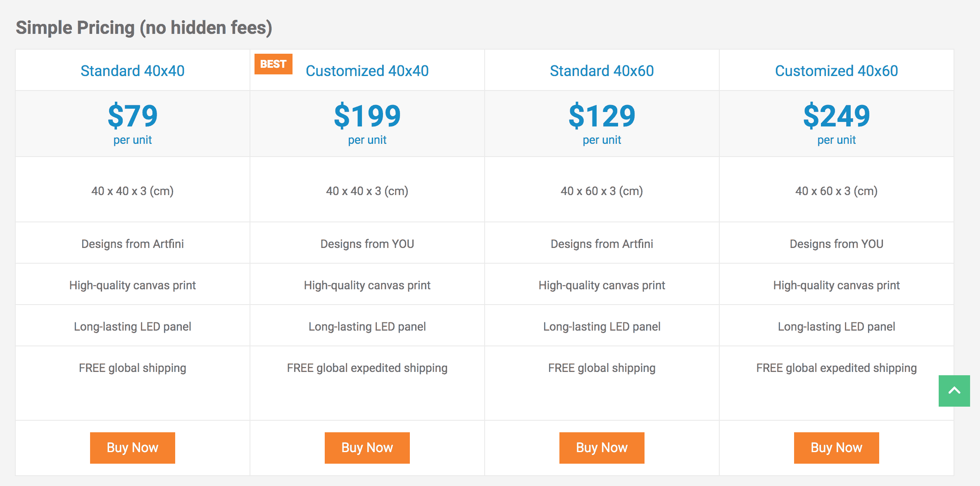Select the Customized 40x40 heading link
Viewport: 980px width, 486px height.
[x=367, y=71]
